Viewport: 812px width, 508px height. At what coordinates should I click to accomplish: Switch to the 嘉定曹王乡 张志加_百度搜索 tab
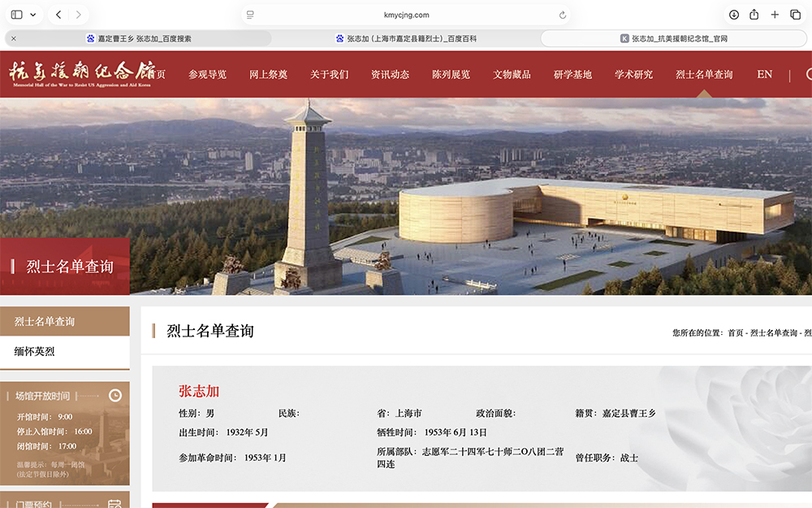click(x=138, y=38)
